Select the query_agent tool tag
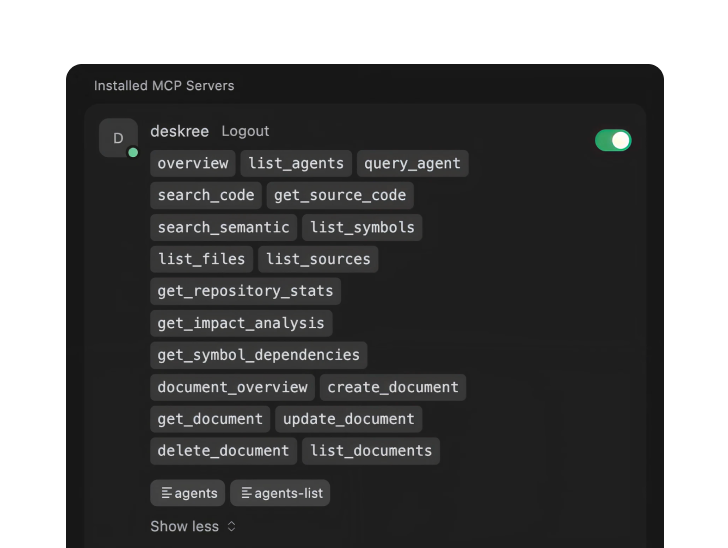The image size is (728, 548). 412,163
